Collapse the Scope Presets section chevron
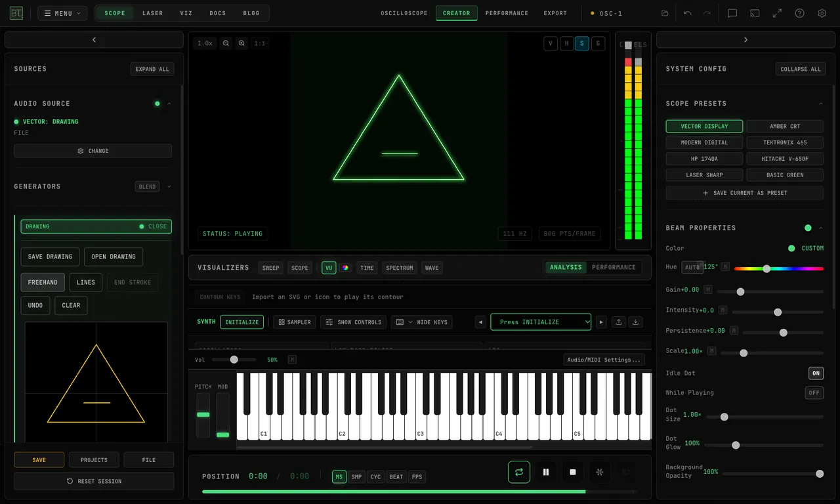This screenshot has width=840, height=504. [821, 104]
